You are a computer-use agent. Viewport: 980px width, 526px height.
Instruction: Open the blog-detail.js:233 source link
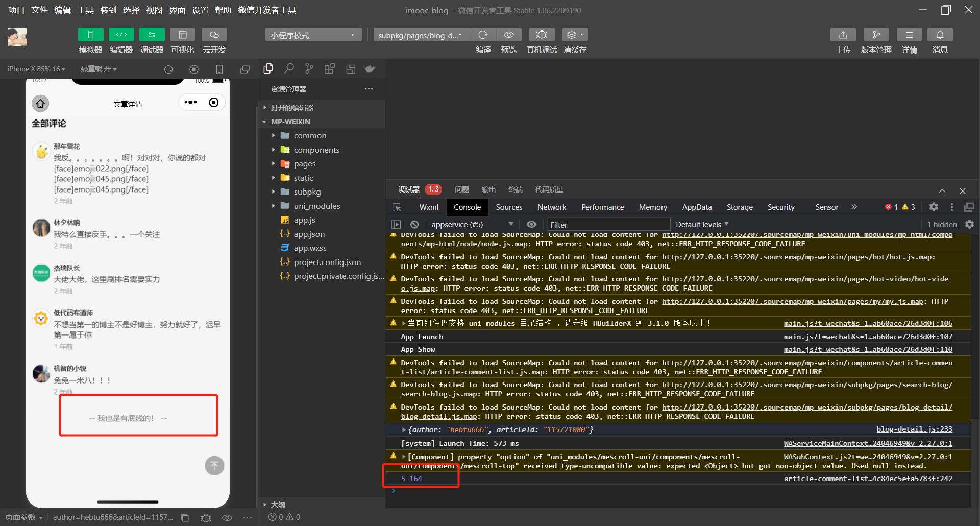pos(914,429)
